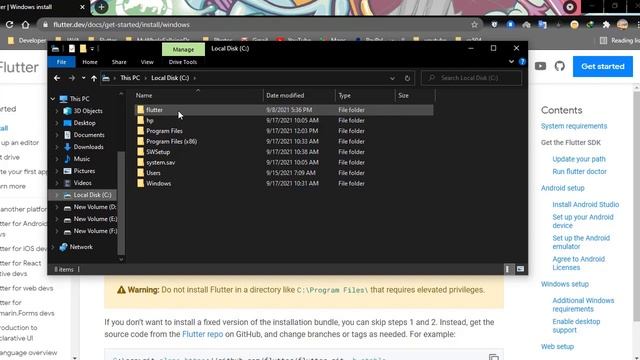Screen dimensions: 640x360
Task: Reload the browser page
Action: 9,24
